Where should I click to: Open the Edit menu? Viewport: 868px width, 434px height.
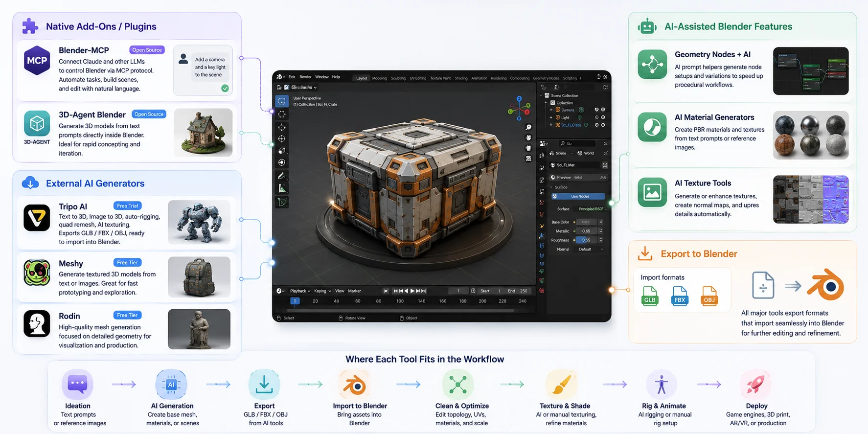(292, 77)
